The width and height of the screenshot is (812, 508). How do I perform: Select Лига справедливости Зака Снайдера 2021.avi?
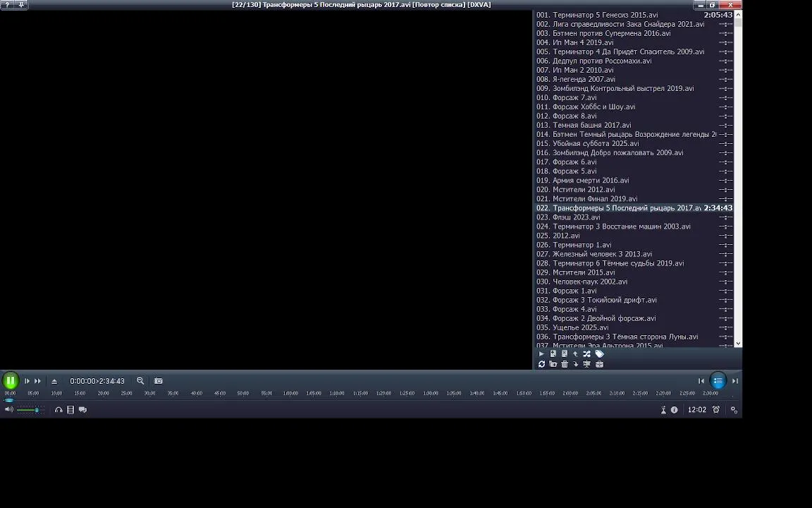634,25
